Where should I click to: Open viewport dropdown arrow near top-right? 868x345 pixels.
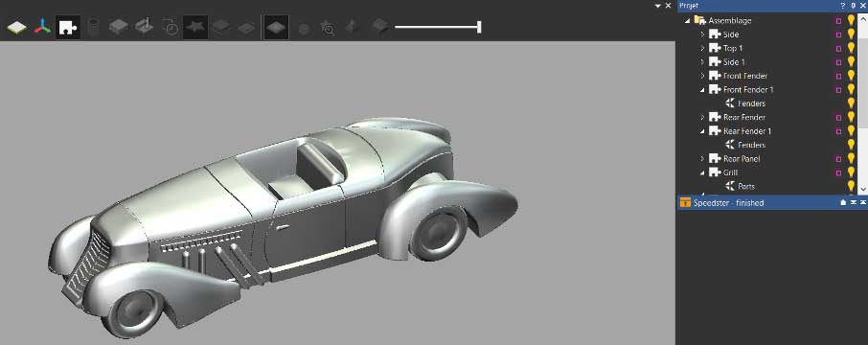coord(657,6)
